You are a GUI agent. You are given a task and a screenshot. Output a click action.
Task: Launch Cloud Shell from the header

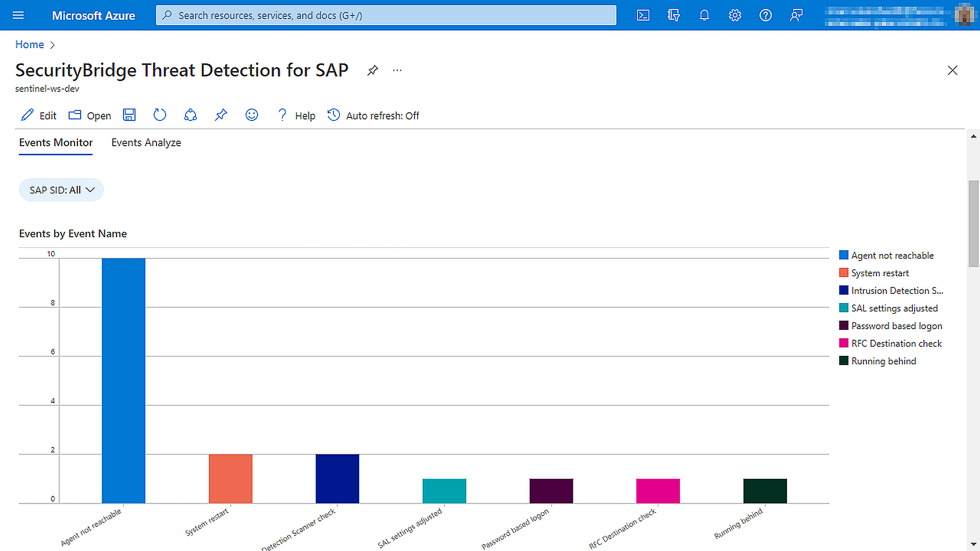[643, 15]
